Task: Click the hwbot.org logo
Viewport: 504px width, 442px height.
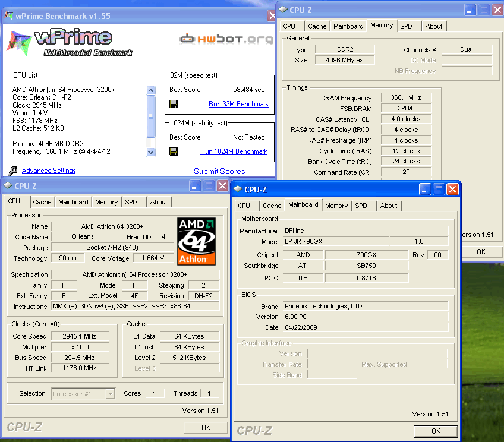Action: [x=226, y=39]
